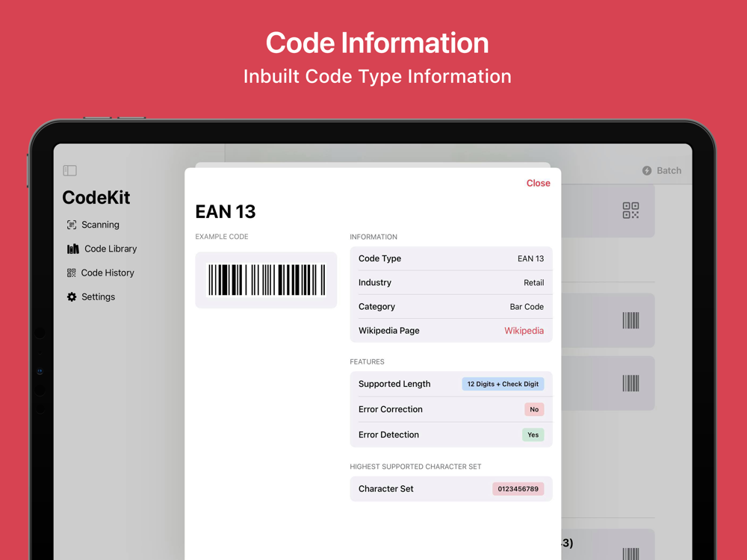Click the EAN 13 example barcode image
747x560 pixels.
(267, 280)
